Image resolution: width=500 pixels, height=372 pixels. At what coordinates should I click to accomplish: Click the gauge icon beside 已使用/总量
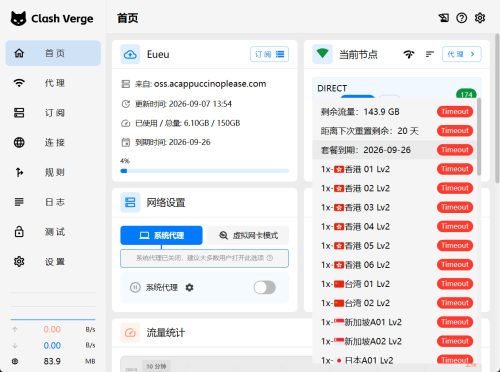pyautogui.click(x=126, y=123)
